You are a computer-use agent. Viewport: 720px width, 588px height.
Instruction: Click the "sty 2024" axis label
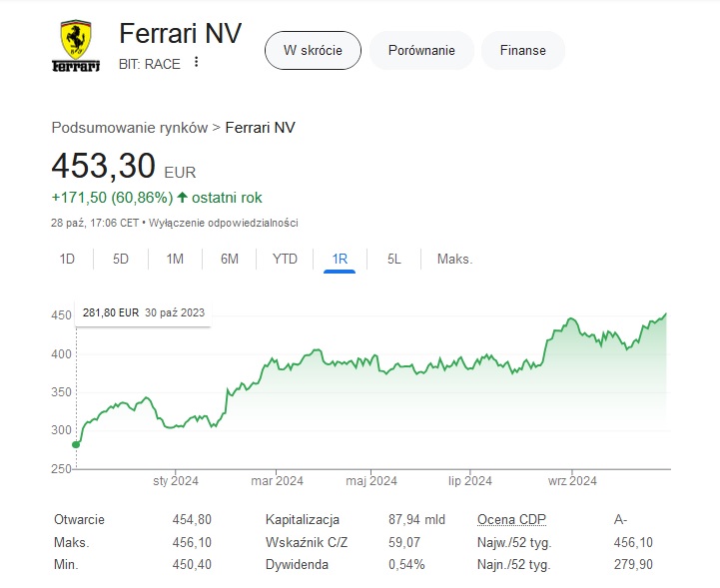point(176,481)
